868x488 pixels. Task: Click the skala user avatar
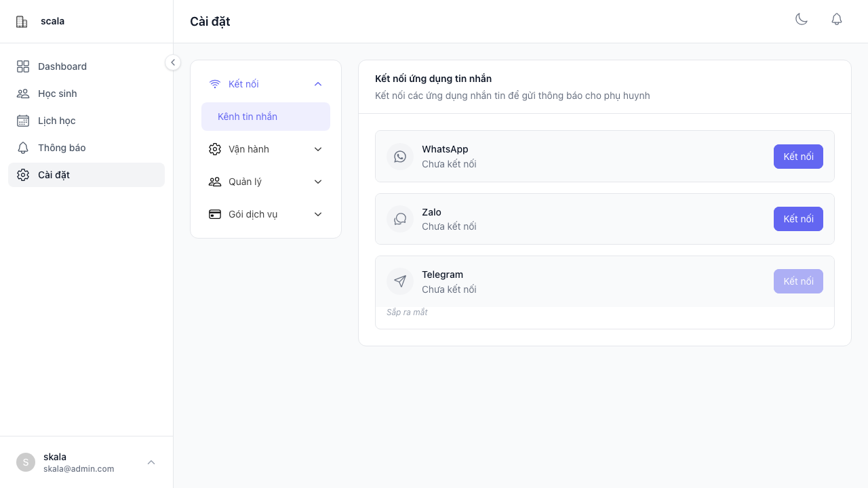(x=26, y=462)
